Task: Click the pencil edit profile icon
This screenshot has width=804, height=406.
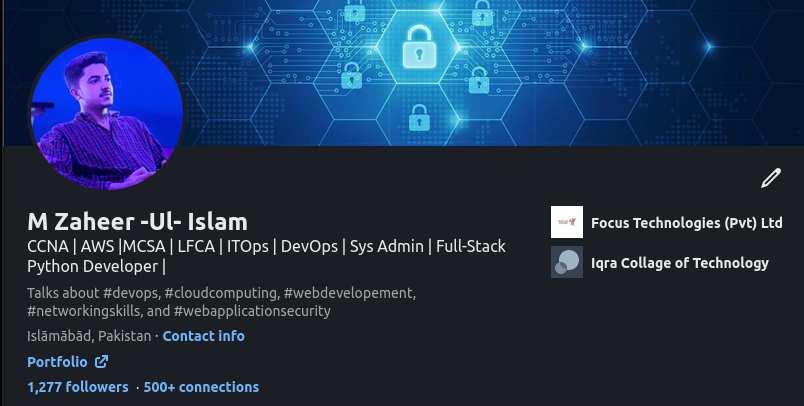Action: point(771,178)
